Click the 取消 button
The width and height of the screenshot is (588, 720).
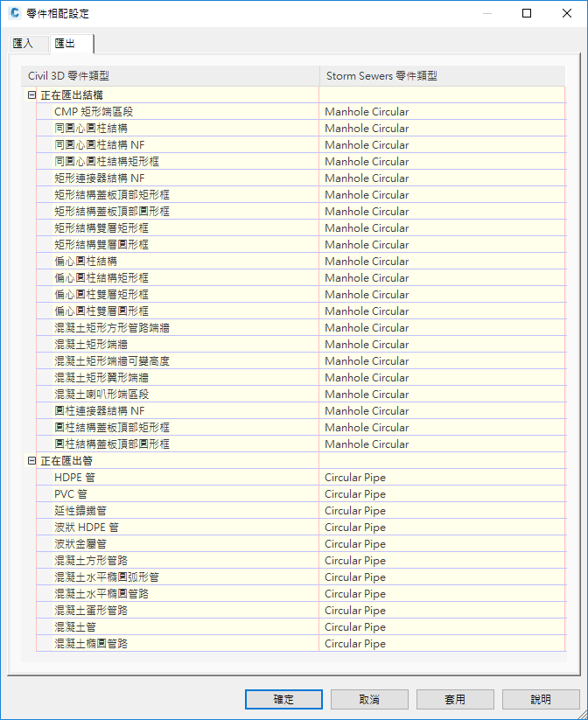click(x=369, y=699)
